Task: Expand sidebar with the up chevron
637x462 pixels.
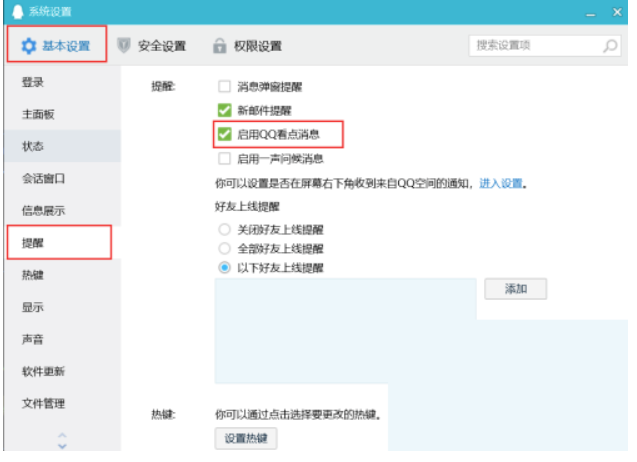Action: click(62, 435)
